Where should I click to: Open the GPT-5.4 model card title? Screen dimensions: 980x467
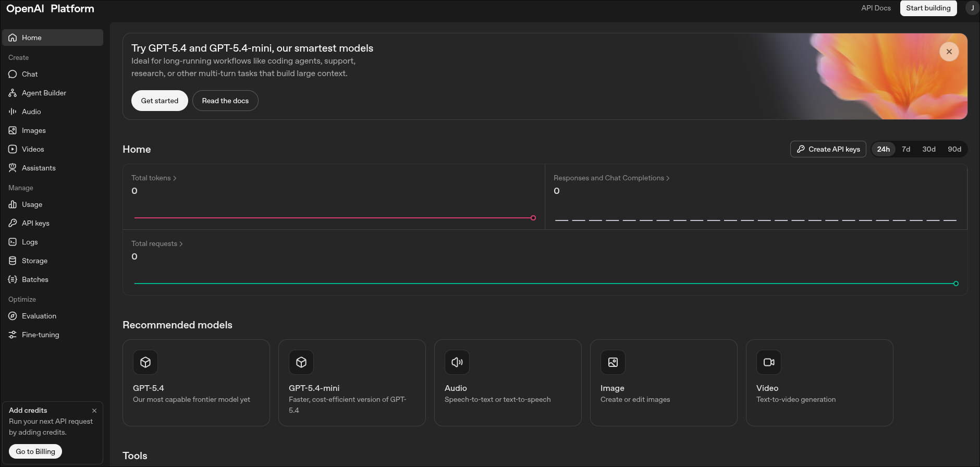coord(149,388)
